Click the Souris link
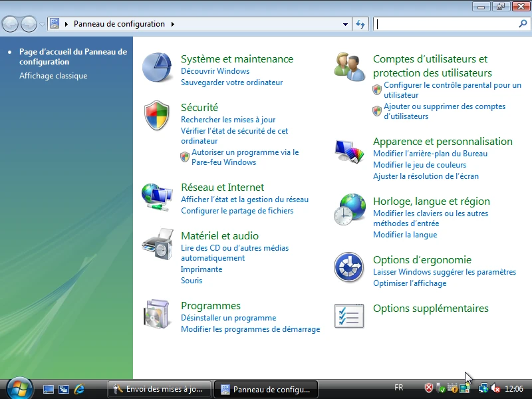 [192, 281]
